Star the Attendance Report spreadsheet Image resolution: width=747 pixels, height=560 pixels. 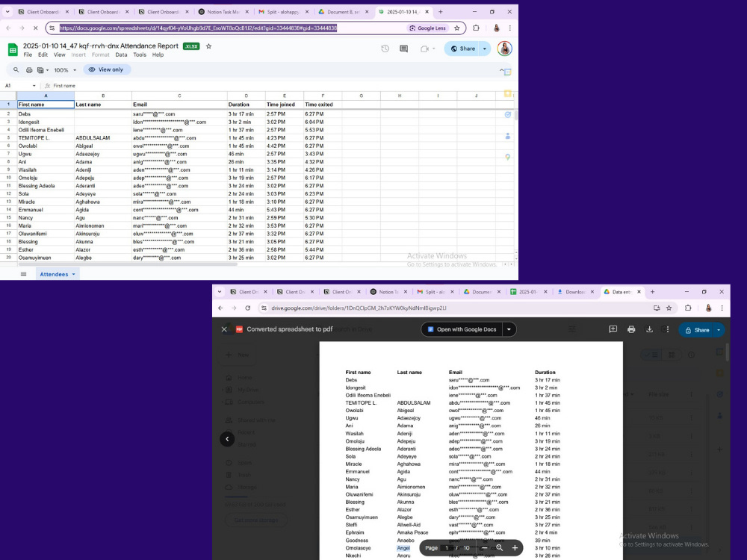[208, 46]
